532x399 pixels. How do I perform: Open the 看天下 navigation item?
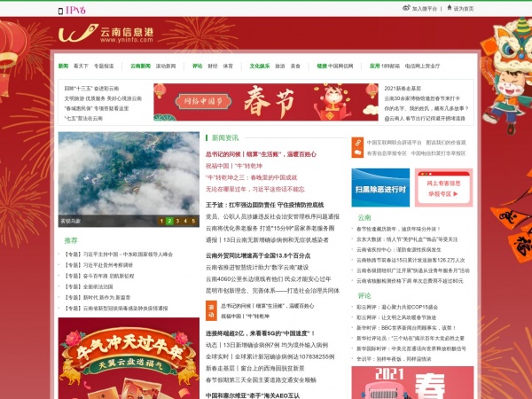(x=81, y=66)
